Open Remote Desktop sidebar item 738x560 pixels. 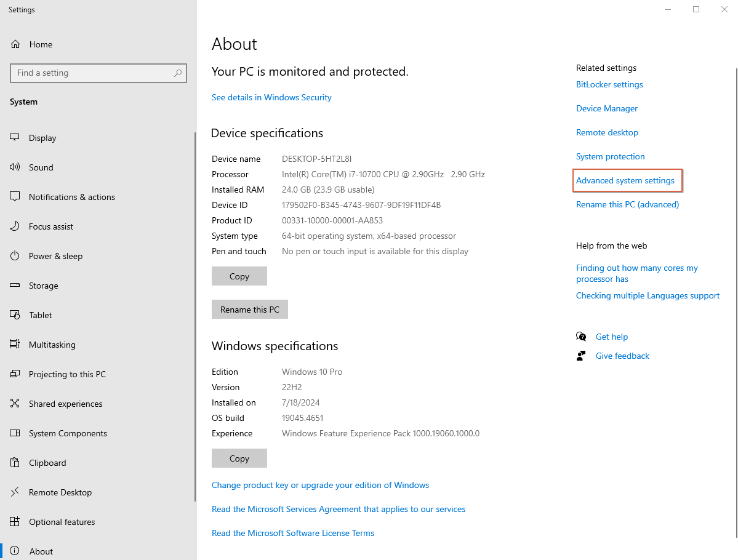click(60, 492)
